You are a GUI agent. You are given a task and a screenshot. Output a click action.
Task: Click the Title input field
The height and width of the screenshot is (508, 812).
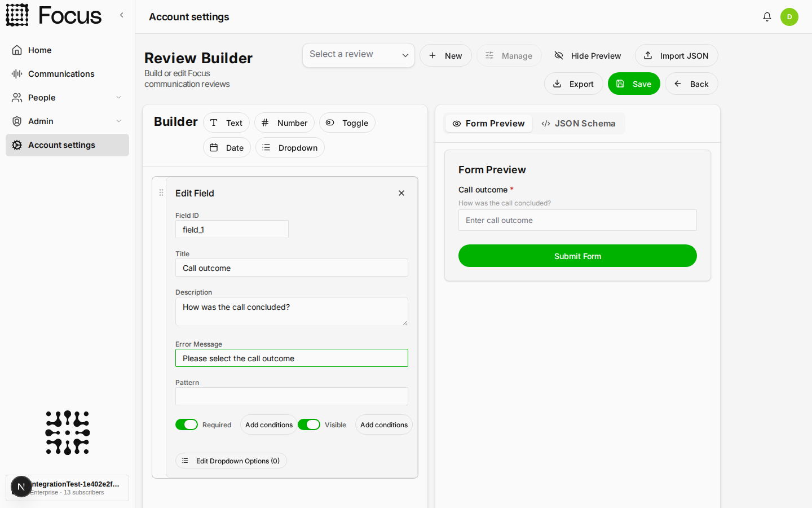pyautogui.click(x=292, y=268)
